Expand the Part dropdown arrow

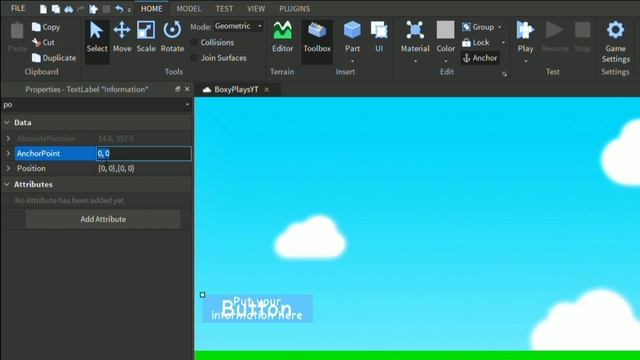click(352, 61)
